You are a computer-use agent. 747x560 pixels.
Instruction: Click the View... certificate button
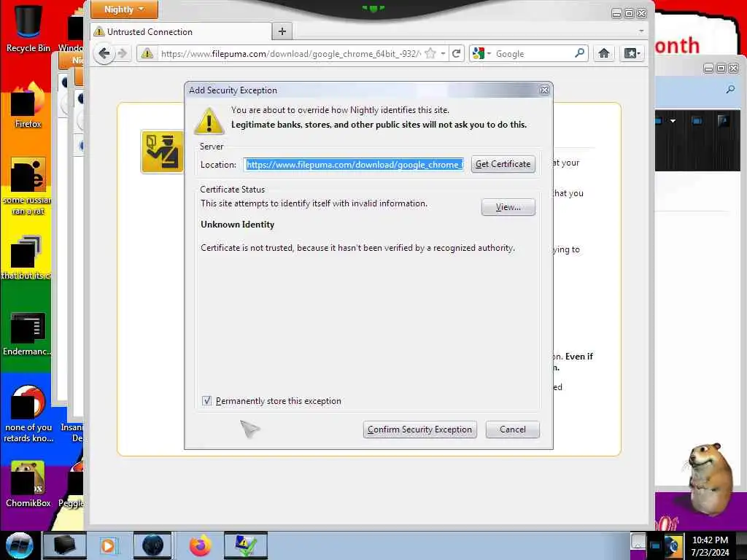508,207
